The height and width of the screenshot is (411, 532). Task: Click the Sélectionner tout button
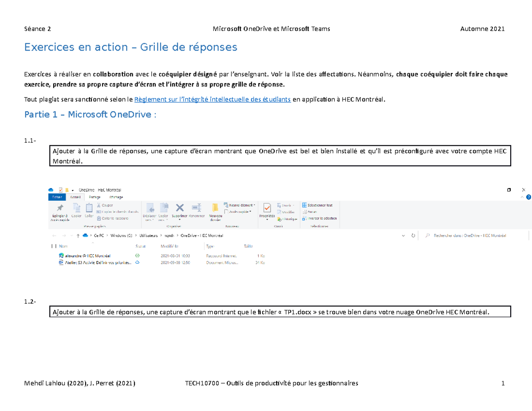coord(320,205)
